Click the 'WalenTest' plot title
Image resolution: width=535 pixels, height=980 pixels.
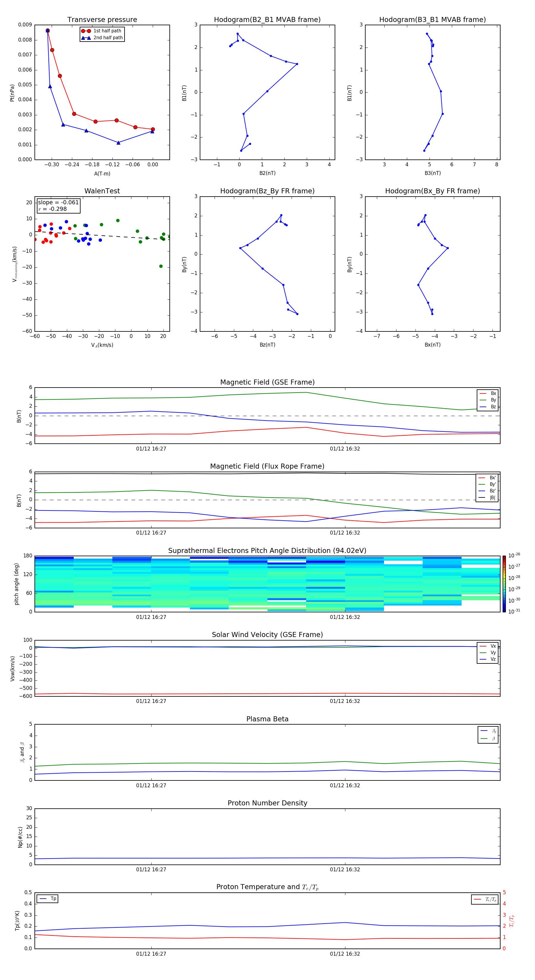(x=102, y=191)
